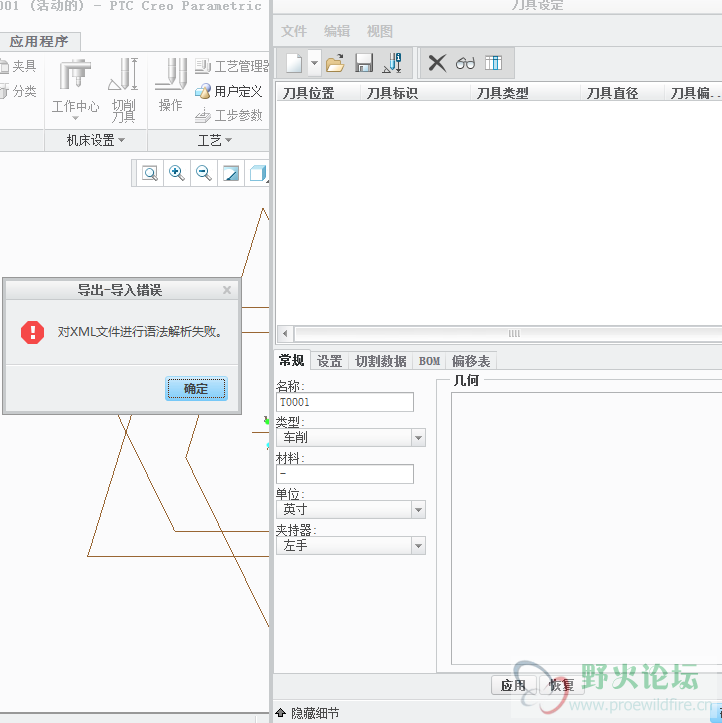This screenshot has width=722, height=723.
Task: Open the 文件 menu in tool setup
Action: (x=294, y=31)
